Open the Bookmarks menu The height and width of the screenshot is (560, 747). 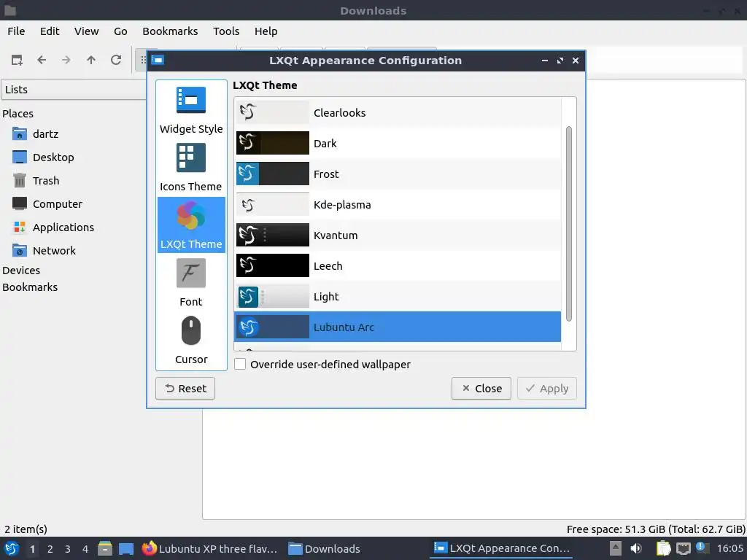point(170,31)
